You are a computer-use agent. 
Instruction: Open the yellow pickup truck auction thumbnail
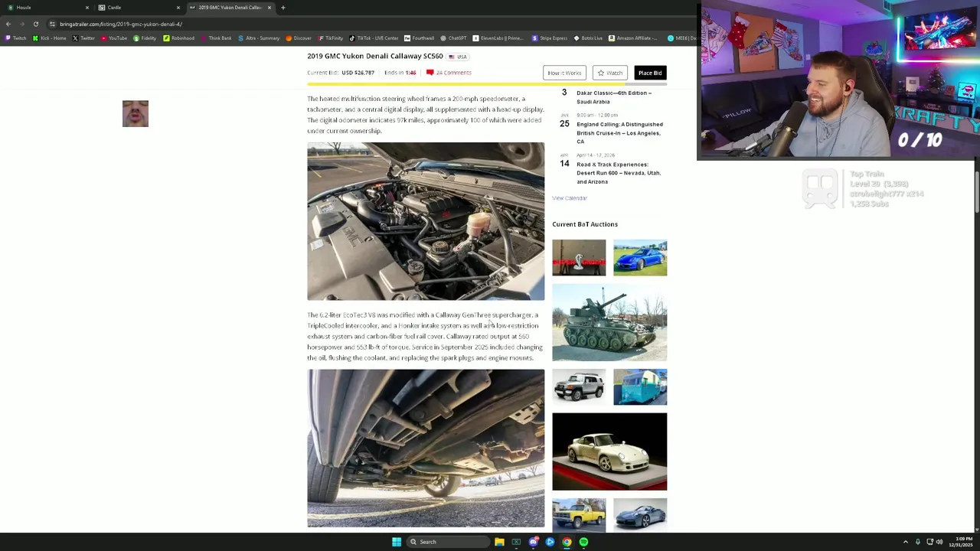[x=579, y=515]
